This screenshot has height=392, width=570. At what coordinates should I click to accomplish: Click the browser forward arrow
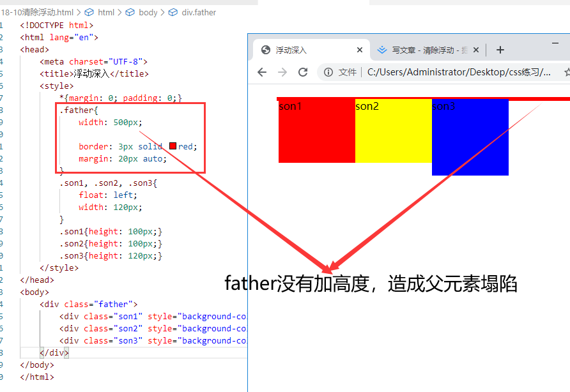pos(282,72)
